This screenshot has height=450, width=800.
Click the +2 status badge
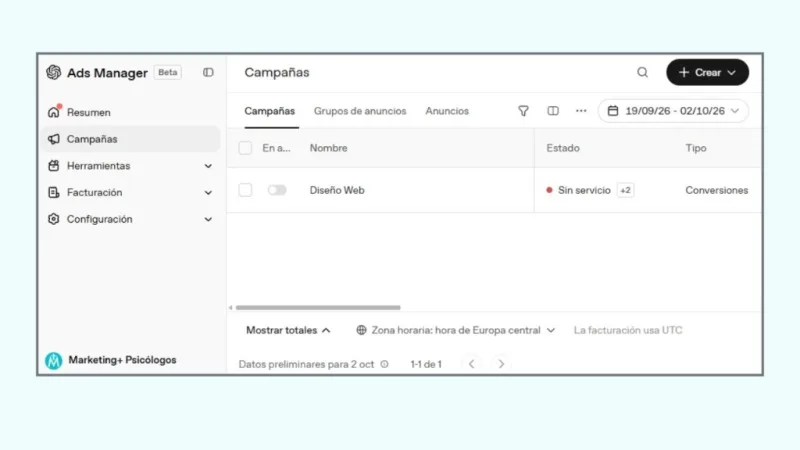(626, 190)
